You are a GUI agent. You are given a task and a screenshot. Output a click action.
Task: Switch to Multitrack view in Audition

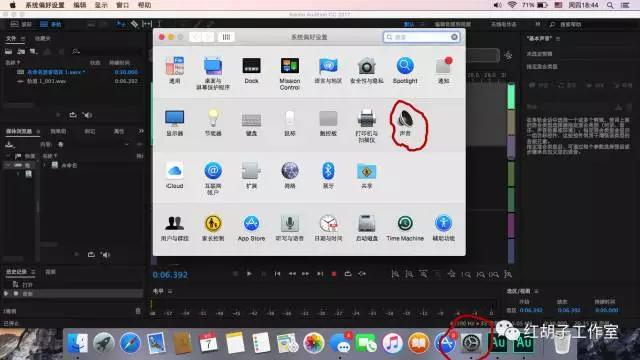pyautogui.click(x=51, y=24)
